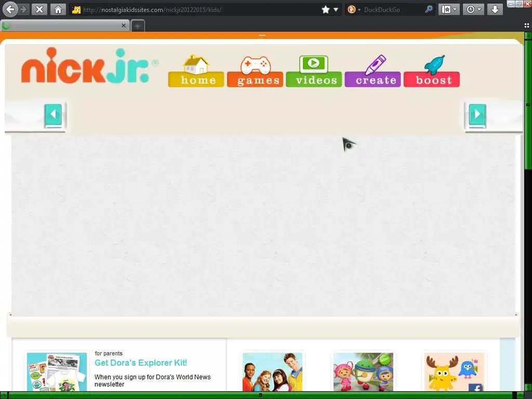This screenshot has height=399, width=532.
Task: Open the bookmark star dropdown arrow
Action: (336, 9)
